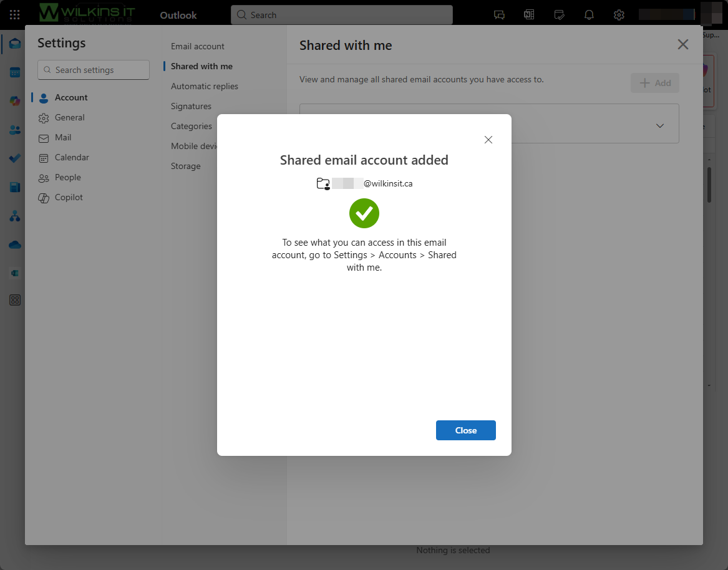
Task: Open Teams chat icon in the header
Action: tap(499, 15)
